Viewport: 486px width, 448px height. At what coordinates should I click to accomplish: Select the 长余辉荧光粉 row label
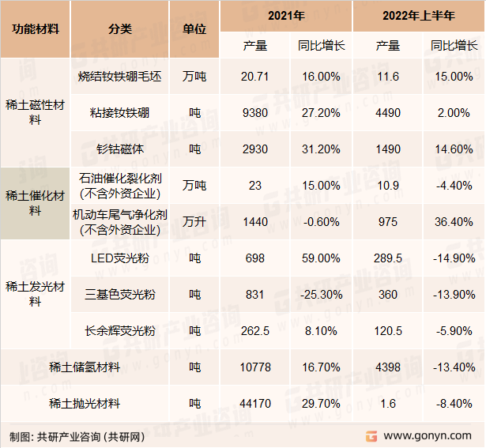coord(119,330)
